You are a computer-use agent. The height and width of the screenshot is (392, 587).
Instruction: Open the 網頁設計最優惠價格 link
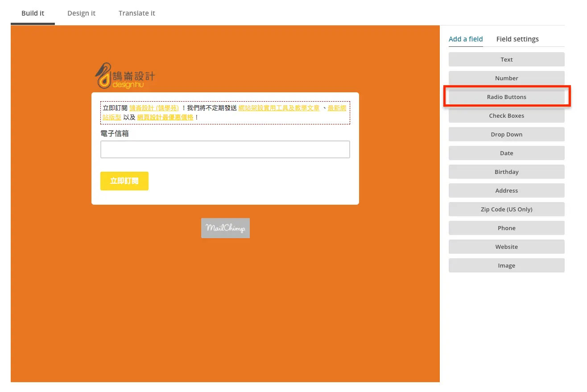[165, 117]
